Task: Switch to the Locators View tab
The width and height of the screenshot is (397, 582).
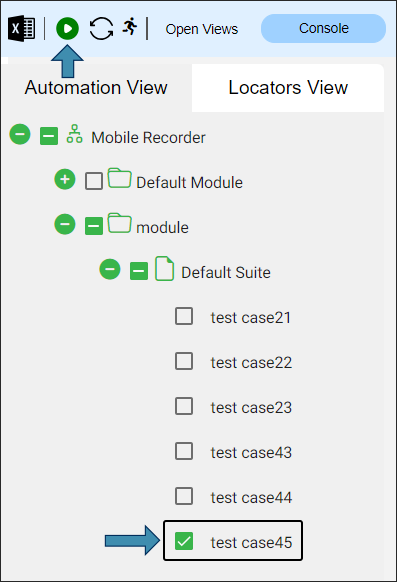Action: (288, 88)
